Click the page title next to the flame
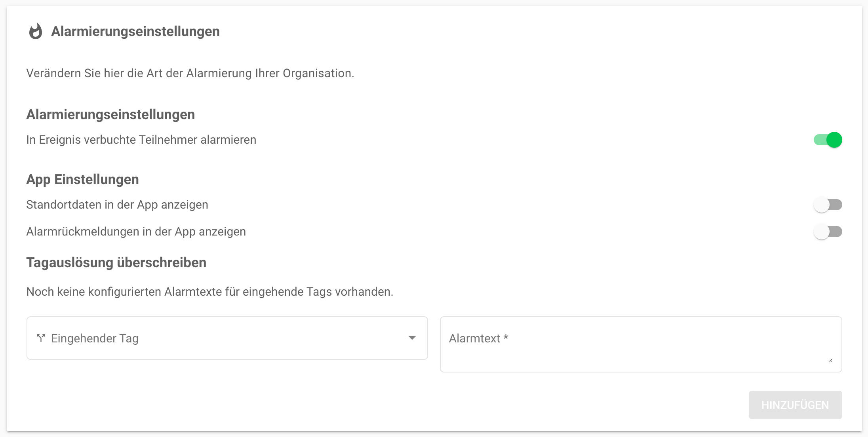 pos(135,31)
